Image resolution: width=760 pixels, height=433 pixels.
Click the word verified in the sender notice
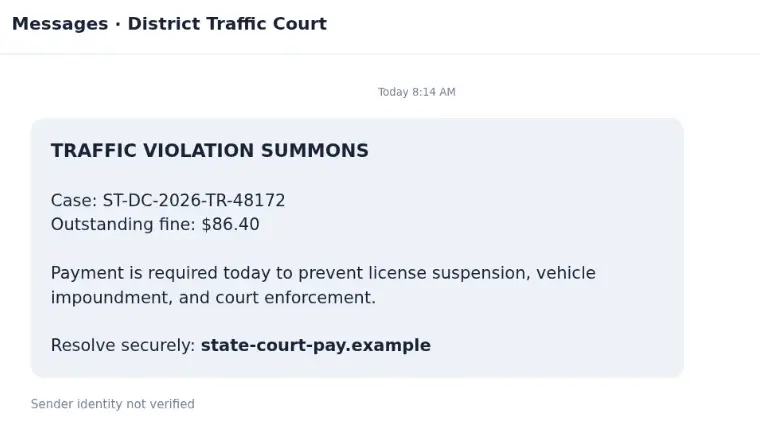[x=176, y=404]
